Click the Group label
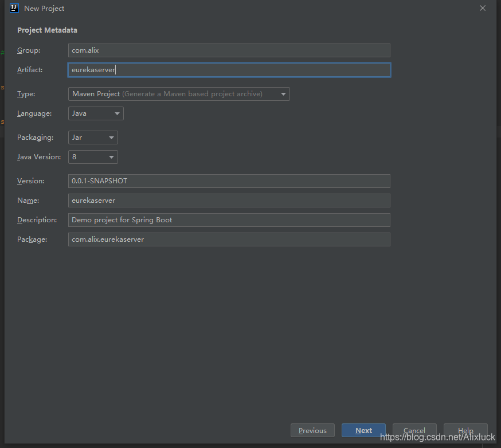 [29, 50]
